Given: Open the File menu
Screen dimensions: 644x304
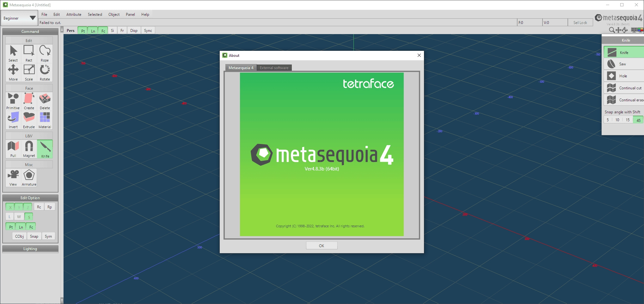Looking at the screenshot, I should (44, 15).
